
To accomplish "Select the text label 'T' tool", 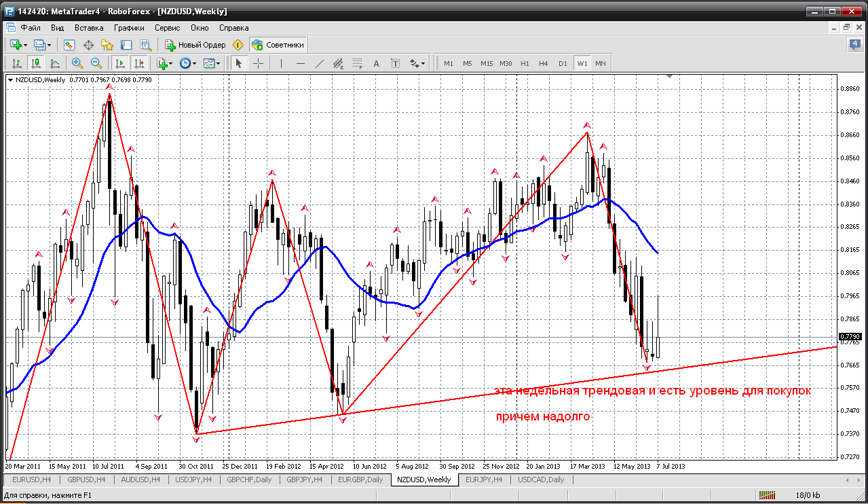I will click(x=396, y=63).
